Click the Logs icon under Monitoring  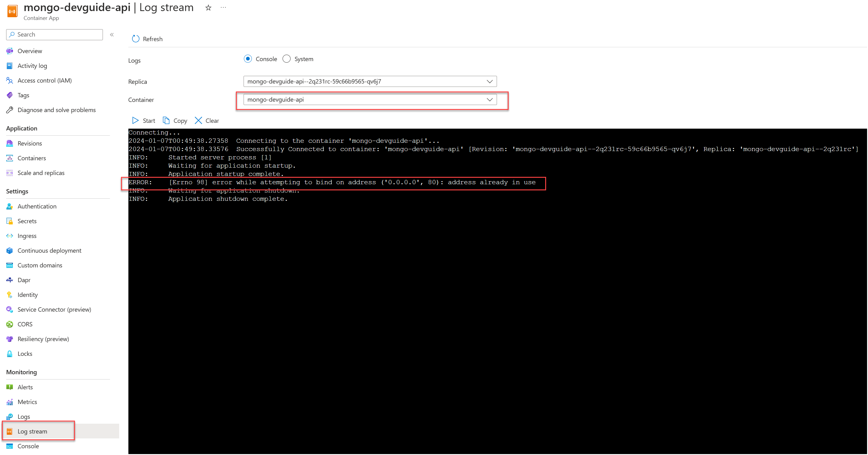tap(10, 417)
